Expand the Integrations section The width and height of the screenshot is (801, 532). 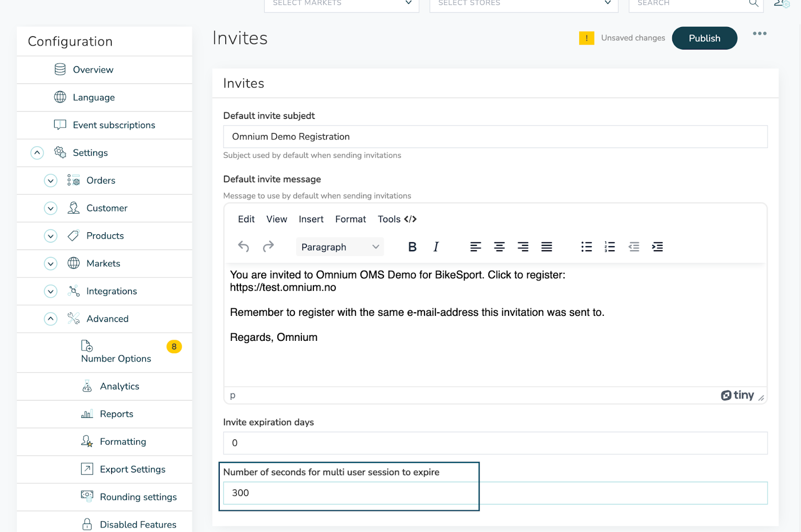(51, 291)
